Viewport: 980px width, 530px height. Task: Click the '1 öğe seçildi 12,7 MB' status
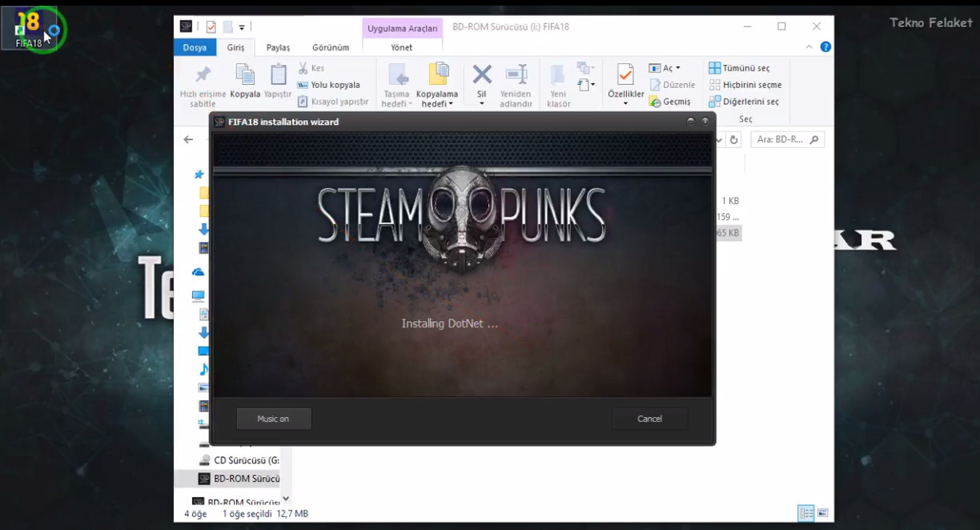coord(265,514)
